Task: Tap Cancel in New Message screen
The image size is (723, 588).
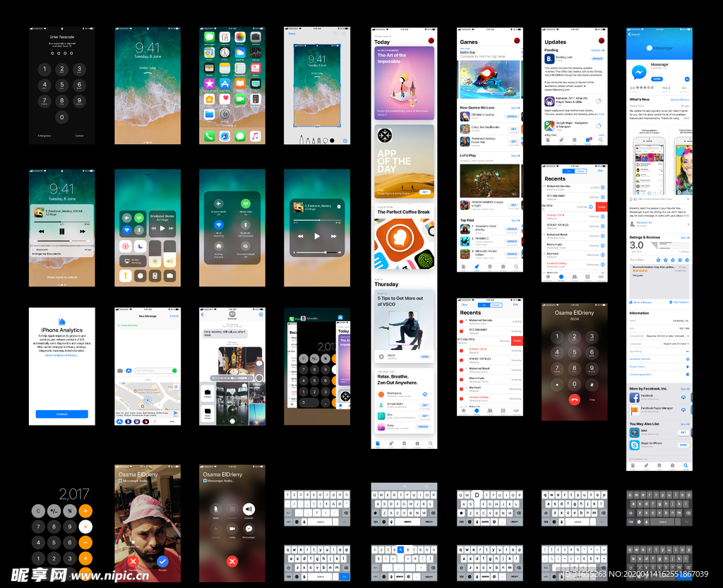Action: pyautogui.click(x=174, y=316)
